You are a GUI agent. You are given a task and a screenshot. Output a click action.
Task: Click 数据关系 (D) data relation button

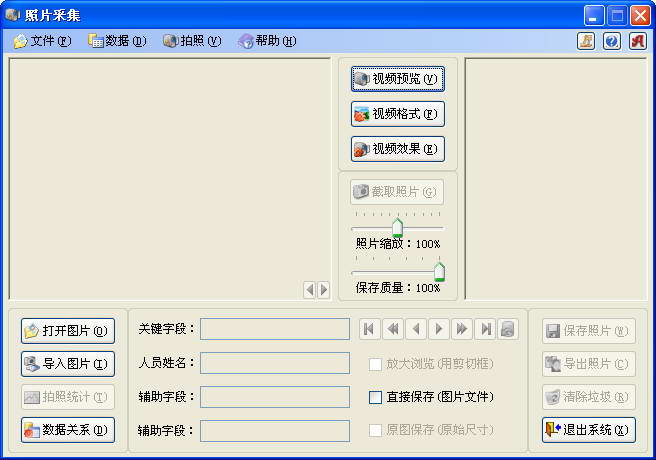click(68, 429)
